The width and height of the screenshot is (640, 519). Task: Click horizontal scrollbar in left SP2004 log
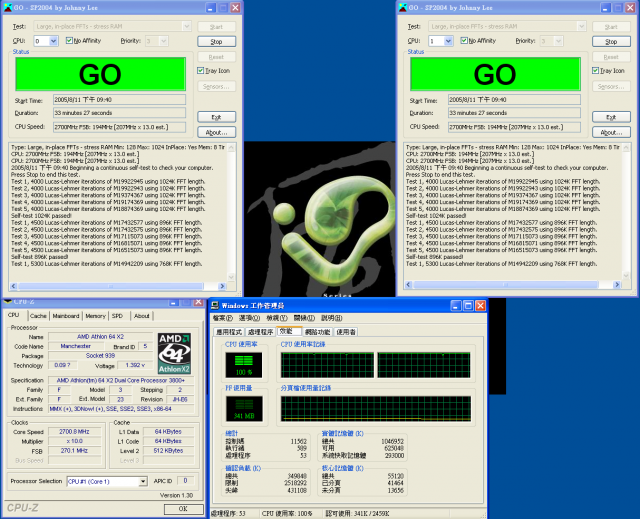(110, 286)
